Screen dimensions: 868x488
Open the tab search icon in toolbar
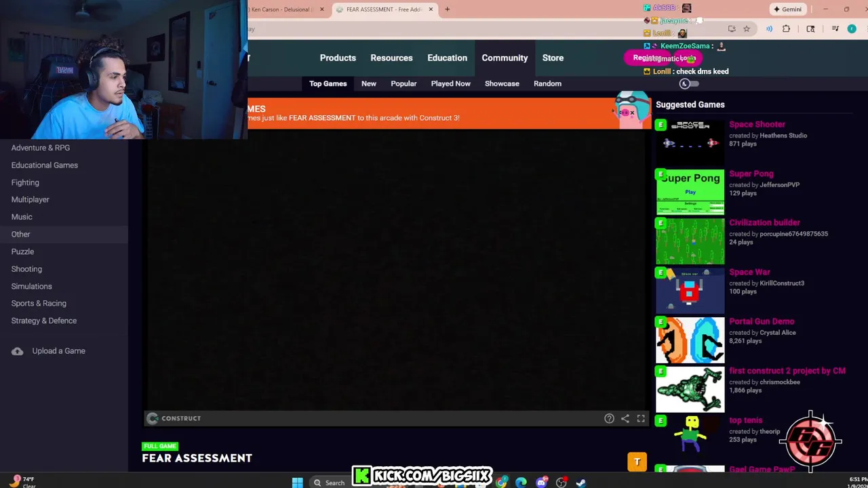coord(810,29)
